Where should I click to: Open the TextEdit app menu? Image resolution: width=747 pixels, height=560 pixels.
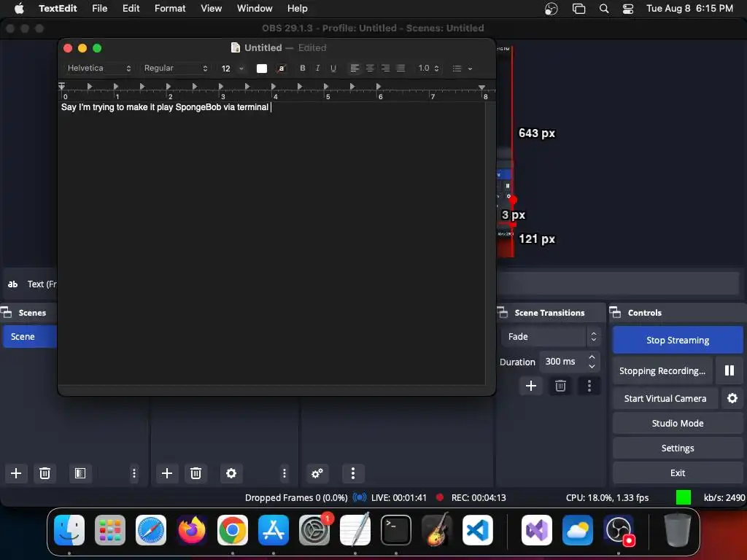pos(58,8)
